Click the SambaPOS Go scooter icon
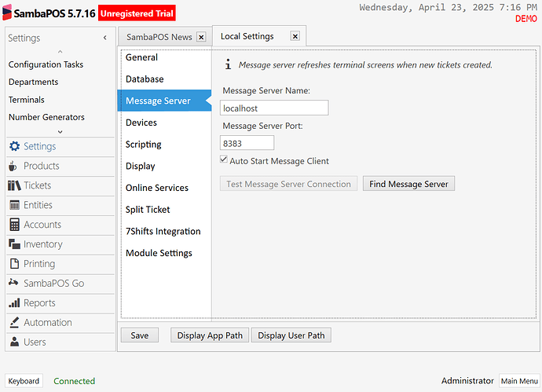This screenshot has height=392, width=542. pyautogui.click(x=13, y=283)
